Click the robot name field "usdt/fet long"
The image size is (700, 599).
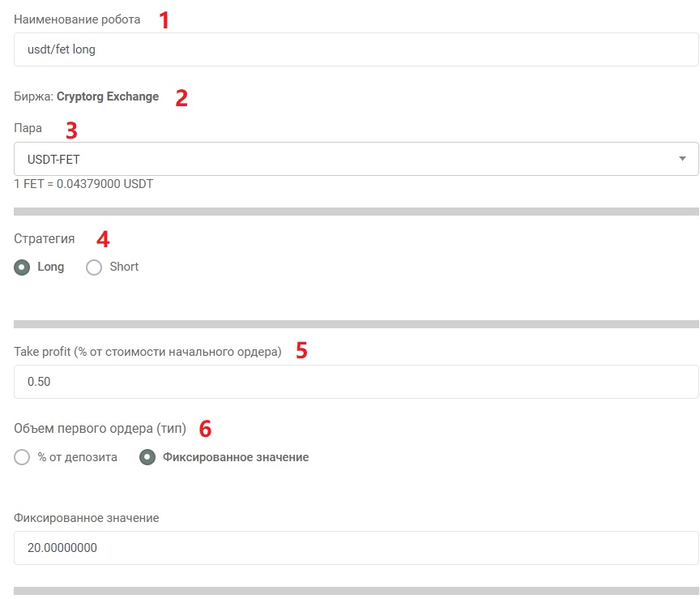pyautogui.click(x=356, y=49)
